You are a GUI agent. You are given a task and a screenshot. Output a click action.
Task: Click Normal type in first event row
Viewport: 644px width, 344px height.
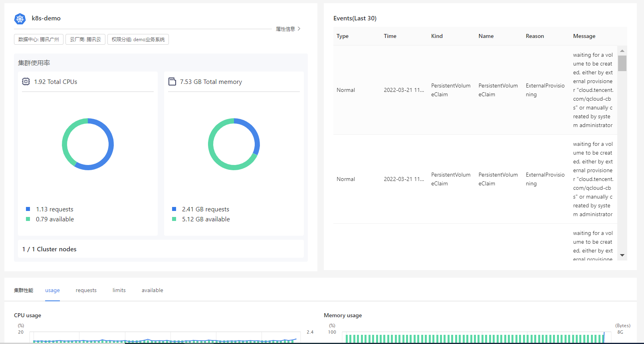(x=346, y=90)
